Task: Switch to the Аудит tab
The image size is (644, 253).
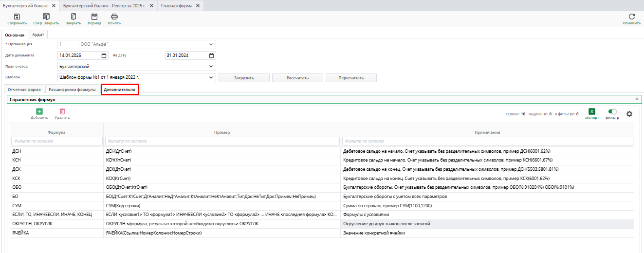Action: click(38, 35)
